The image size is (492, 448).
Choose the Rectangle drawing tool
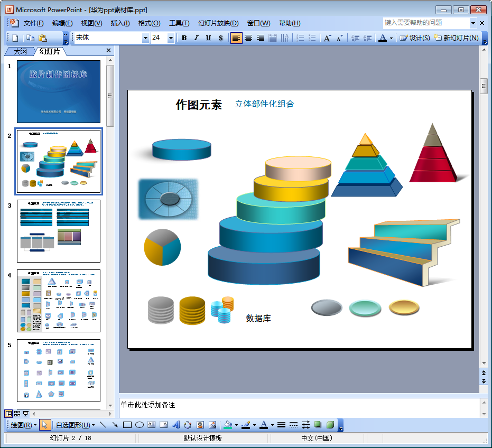[127, 425]
